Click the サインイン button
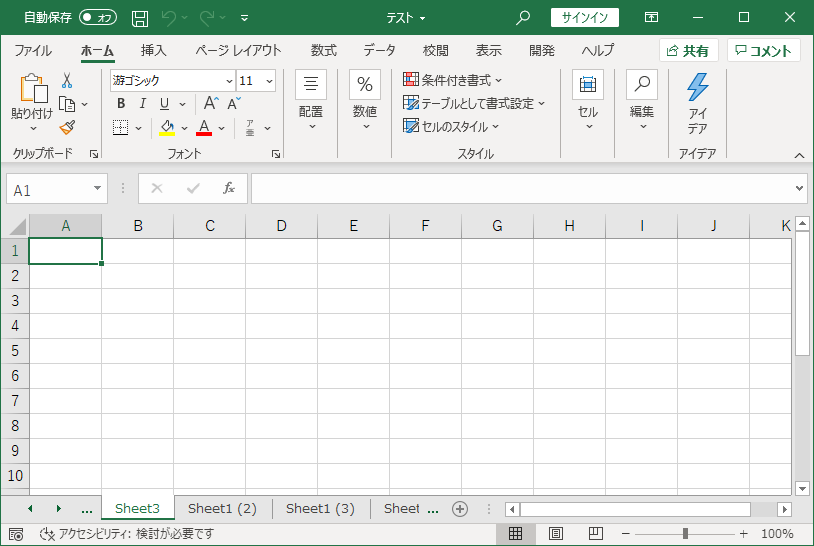 pyautogui.click(x=585, y=18)
